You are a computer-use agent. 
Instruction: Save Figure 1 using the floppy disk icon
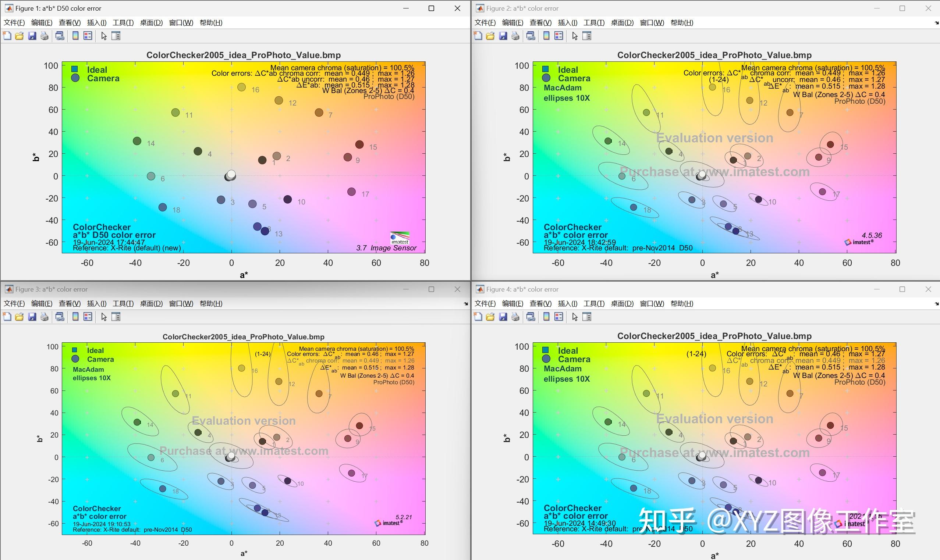(32, 35)
